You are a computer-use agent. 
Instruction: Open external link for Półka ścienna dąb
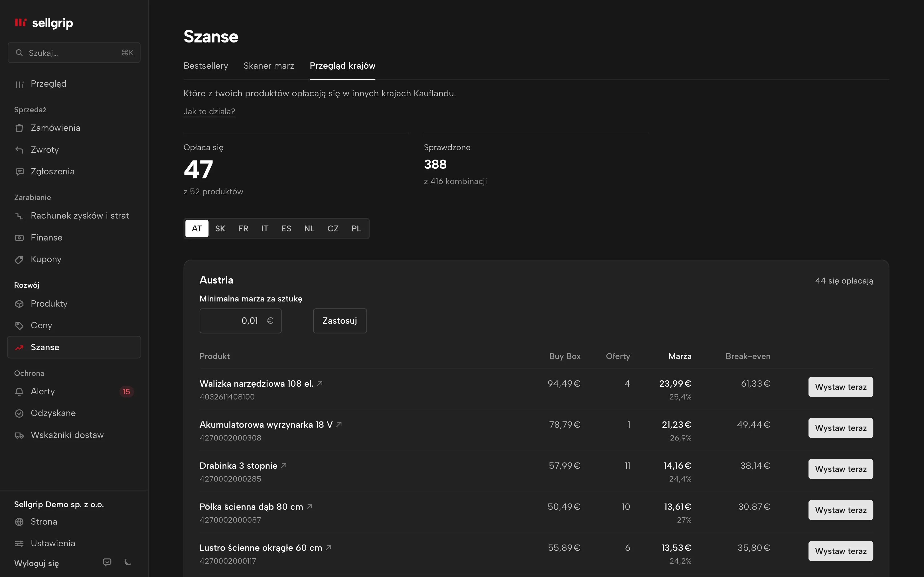click(310, 506)
